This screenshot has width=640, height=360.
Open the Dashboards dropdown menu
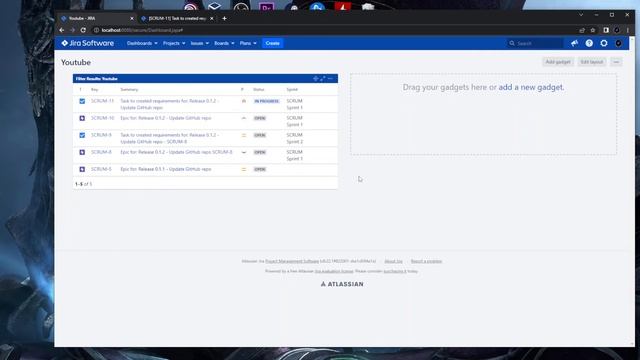point(142,43)
